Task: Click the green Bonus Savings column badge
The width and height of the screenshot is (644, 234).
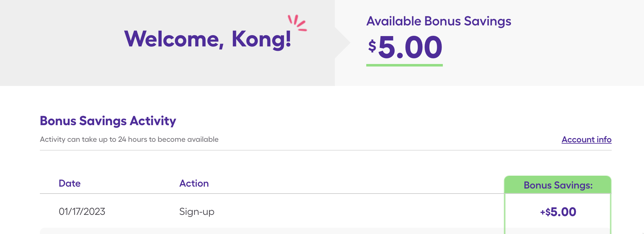Action: pyautogui.click(x=557, y=185)
